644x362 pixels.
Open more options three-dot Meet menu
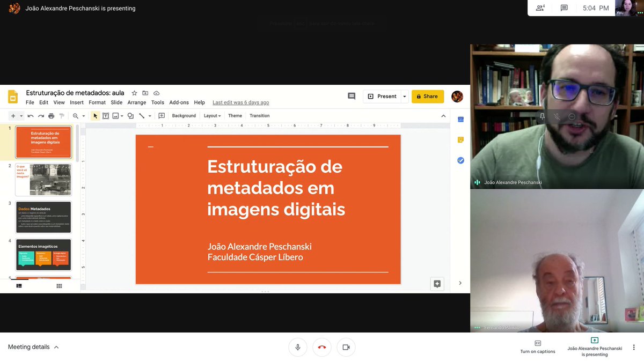[x=634, y=347]
